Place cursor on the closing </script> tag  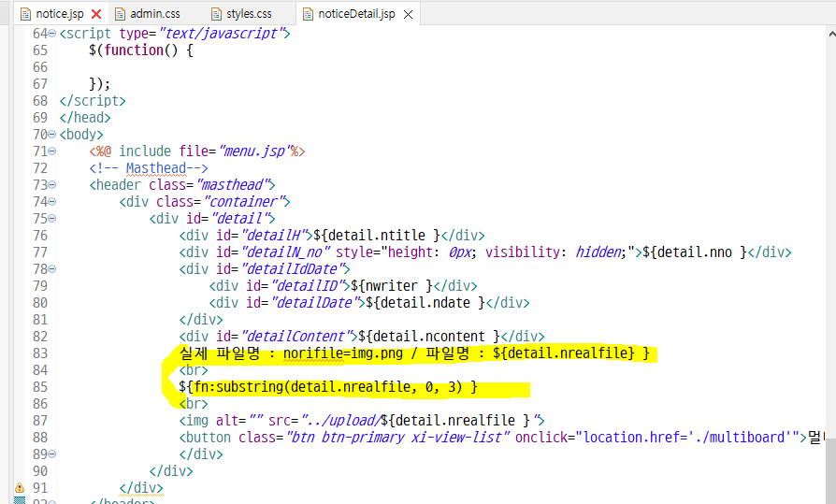click(x=93, y=101)
